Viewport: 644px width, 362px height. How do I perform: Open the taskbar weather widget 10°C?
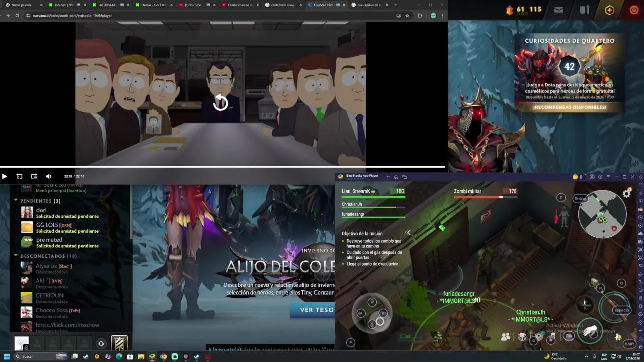click(555, 356)
